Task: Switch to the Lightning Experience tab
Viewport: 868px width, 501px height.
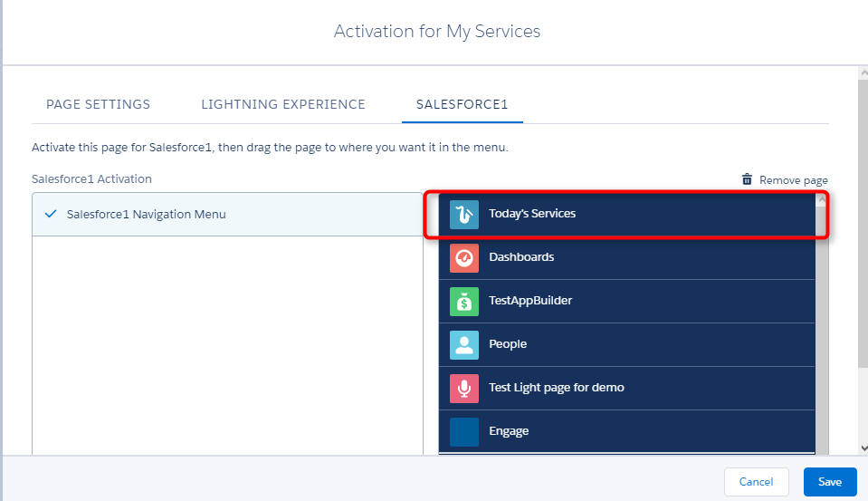Action: coord(283,104)
